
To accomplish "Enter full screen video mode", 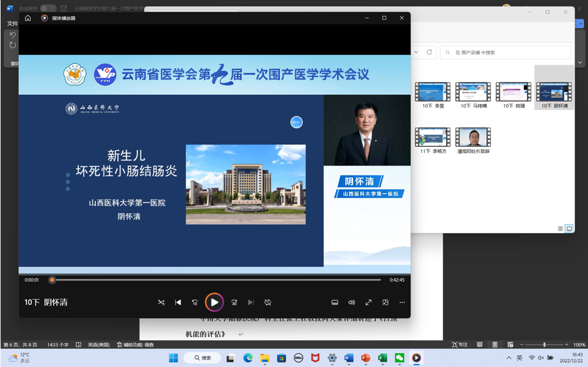I will 368,302.
